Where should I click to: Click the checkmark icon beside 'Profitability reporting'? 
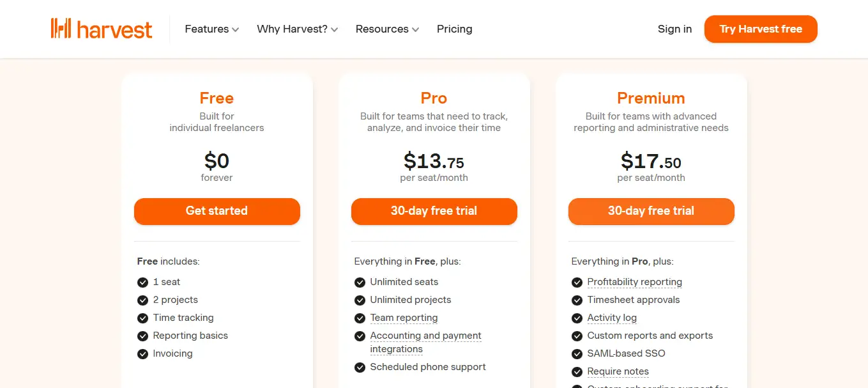coord(577,282)
